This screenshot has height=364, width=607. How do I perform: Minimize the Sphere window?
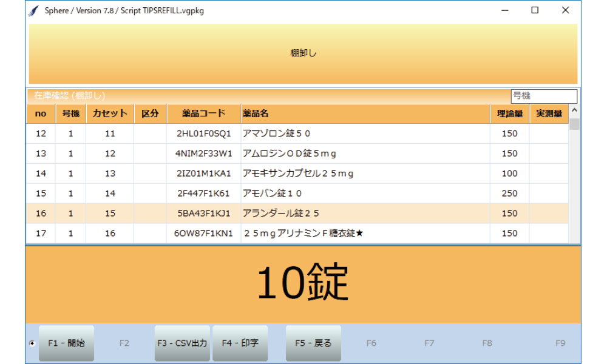coord(505,10)
